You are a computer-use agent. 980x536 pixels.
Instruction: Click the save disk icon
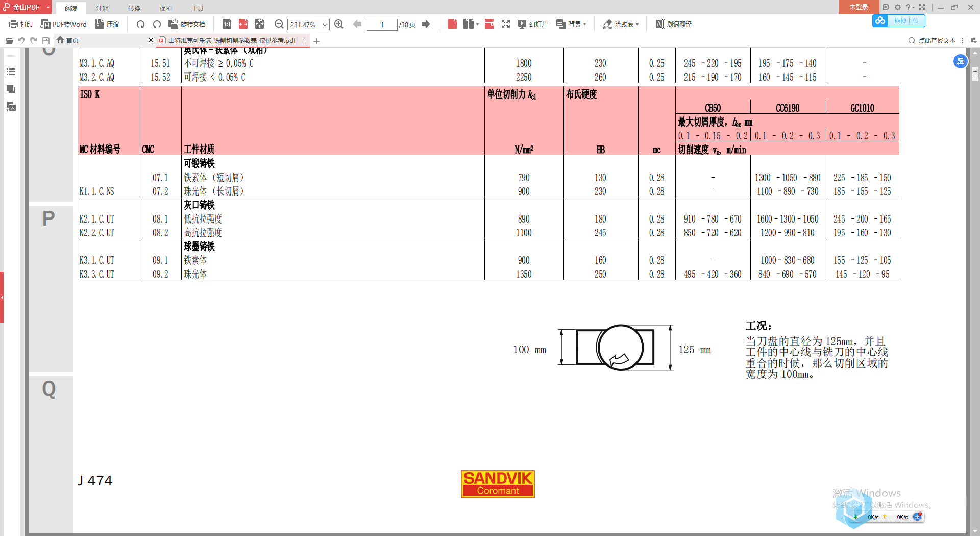46,41
